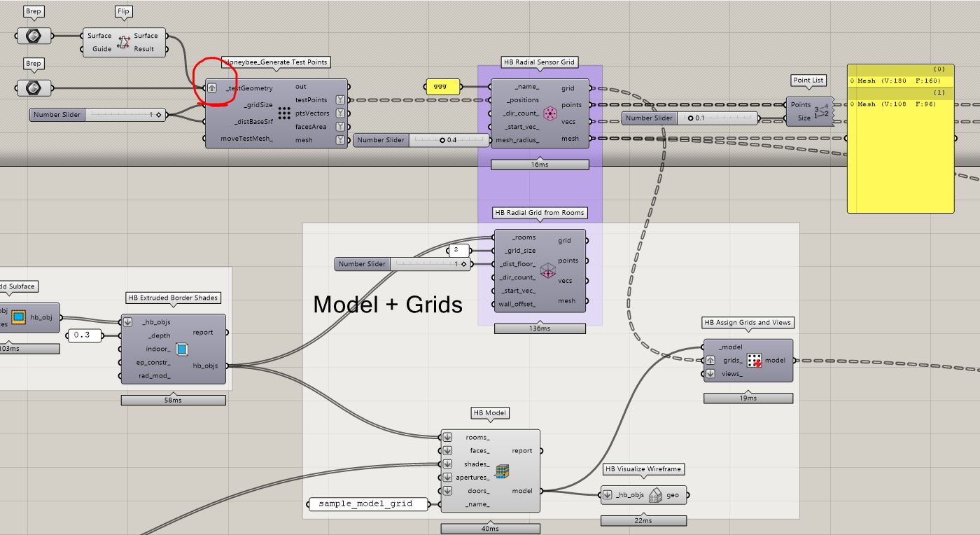Image resolution: width=980 pixels, height=535 pixels.
Task: Click the Flip component's surface-flip icon
Action: pos(124,42)
